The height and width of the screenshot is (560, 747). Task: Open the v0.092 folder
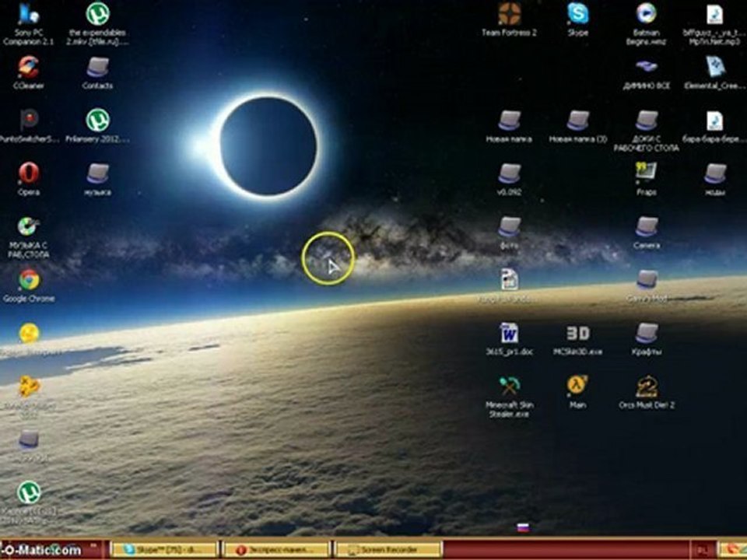click(509, 173)
